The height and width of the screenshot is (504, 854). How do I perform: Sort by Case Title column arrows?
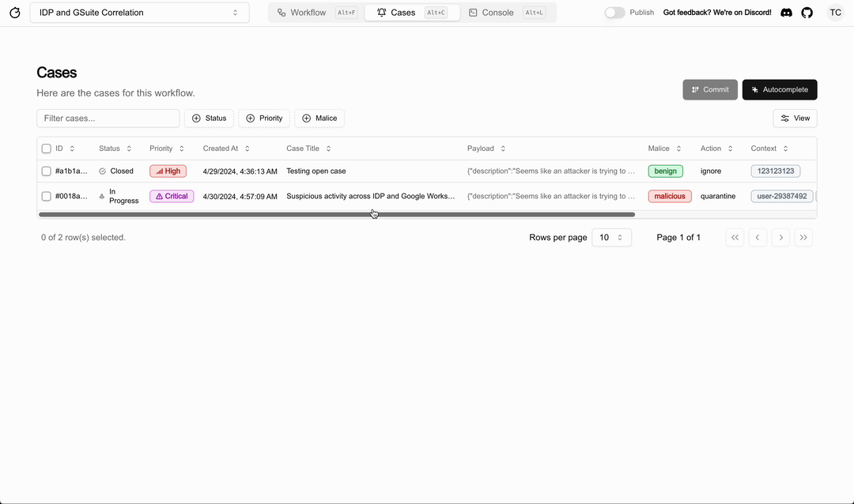tap(328, 149)
